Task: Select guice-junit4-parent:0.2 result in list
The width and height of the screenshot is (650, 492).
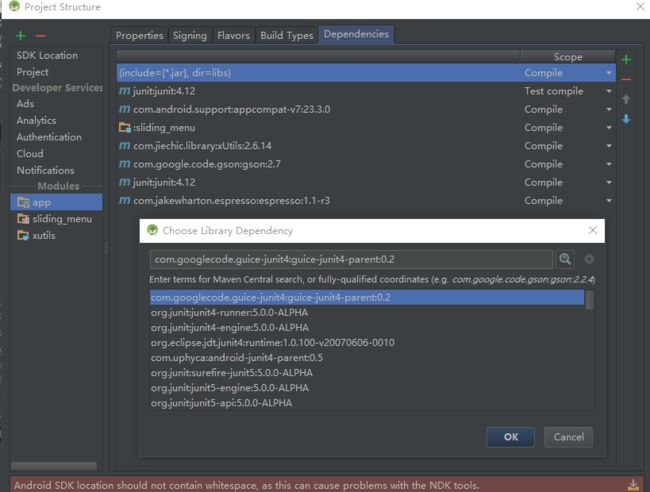Action: tap(367, 297)
